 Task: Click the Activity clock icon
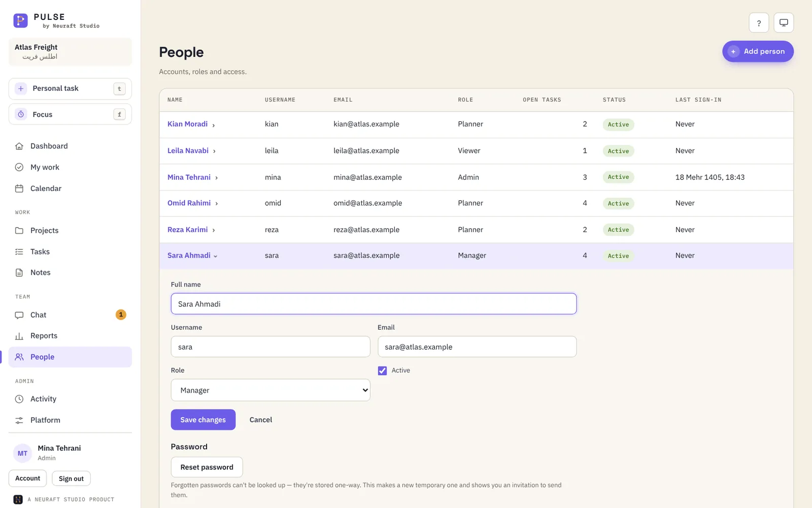(x=19, y=399)
